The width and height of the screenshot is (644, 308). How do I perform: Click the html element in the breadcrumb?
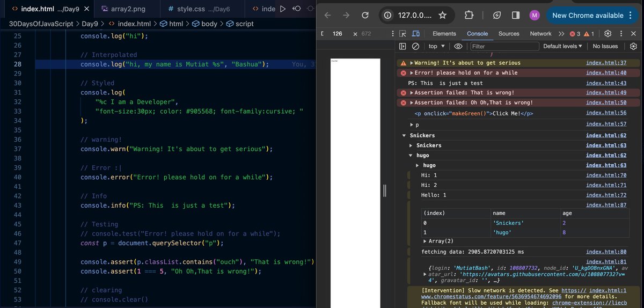pyautogui.click(x=171, y=24)
